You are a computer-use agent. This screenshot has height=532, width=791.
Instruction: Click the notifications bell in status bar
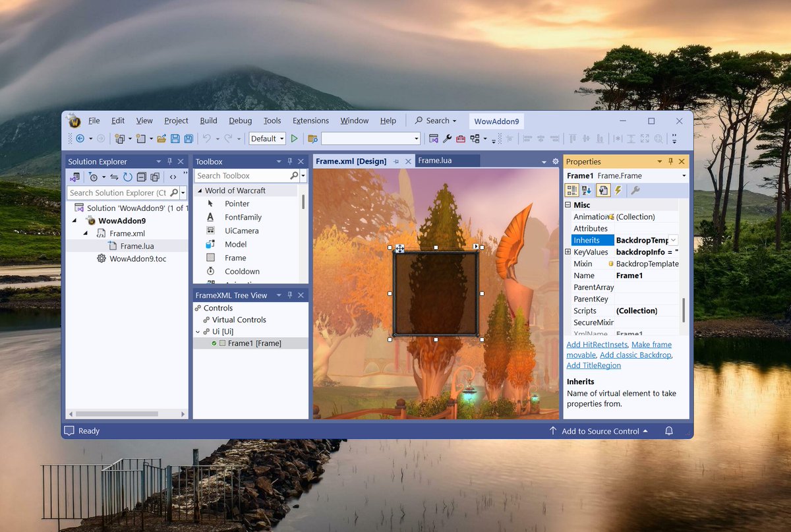(669, 431)
